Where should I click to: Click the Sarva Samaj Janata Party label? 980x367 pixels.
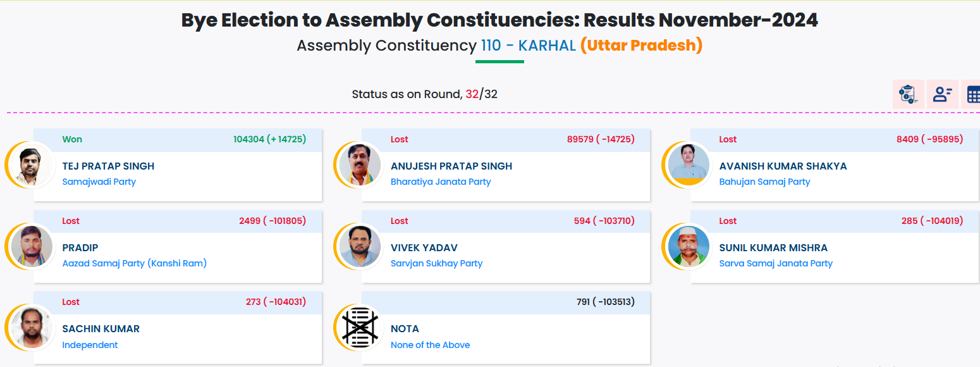click(776, 263)
